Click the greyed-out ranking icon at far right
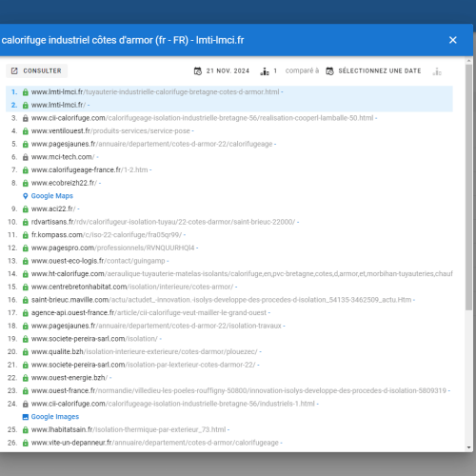Image resolution: width=476 pixels, height=476 pixels. pyautogui.click(x=437, y=71)
